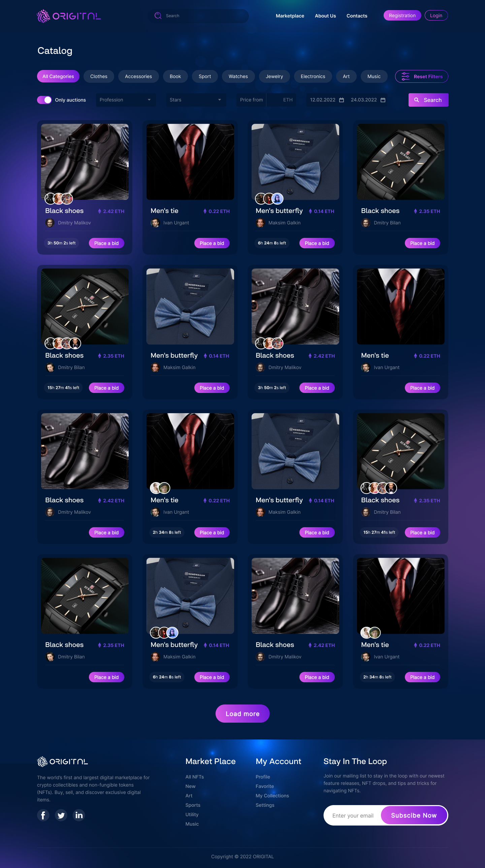This screenshot has height=868, width=485.
Task: Toggle the Only auctions switch
Action: pos(44,100)
